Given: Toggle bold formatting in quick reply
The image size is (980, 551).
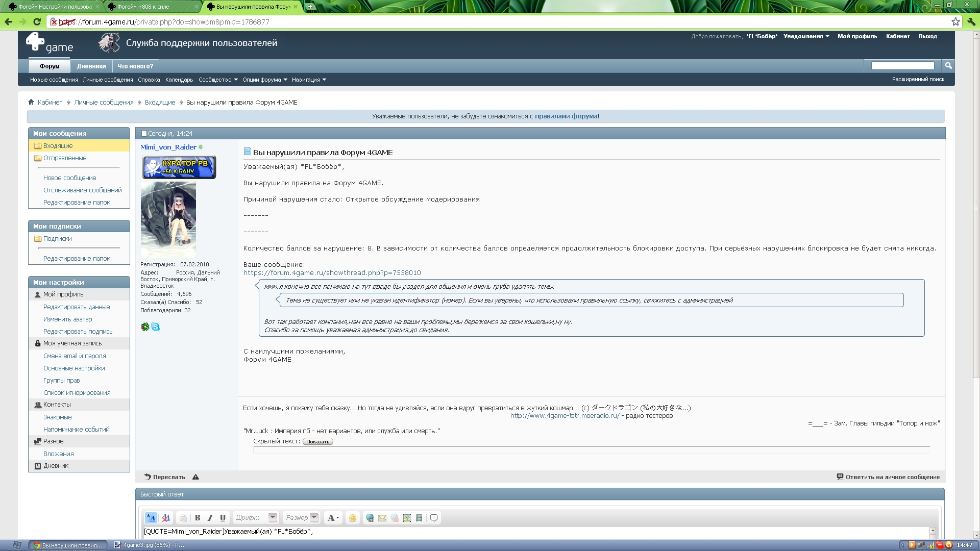Looking at the screenshot, I should click(x=198, y=518).
